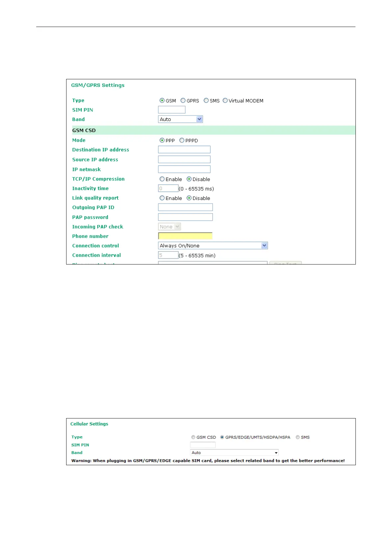
Task: Click the yellow Phone number field
Action: [x=185, y=236]
